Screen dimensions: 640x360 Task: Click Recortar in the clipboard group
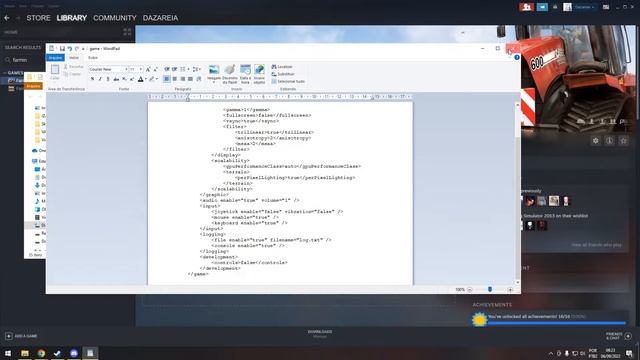[x=73, y=67]
